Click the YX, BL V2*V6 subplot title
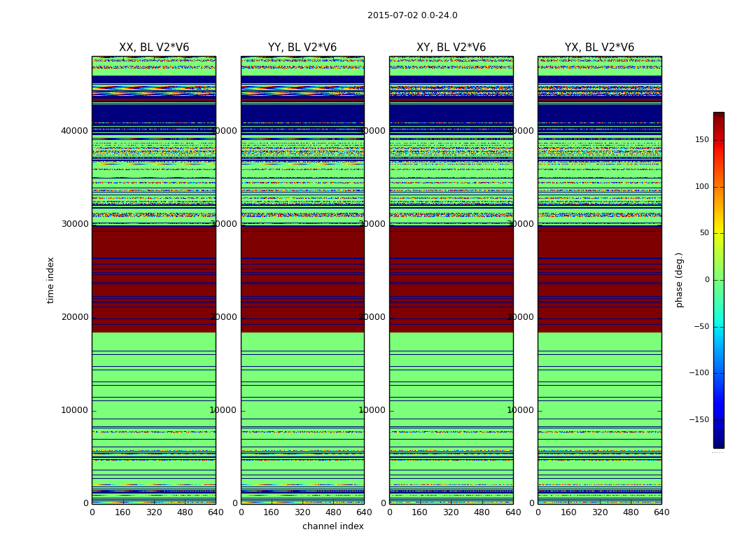Viewport: 735px width, 560px height. pyautogui.click(x=599, y=48)
